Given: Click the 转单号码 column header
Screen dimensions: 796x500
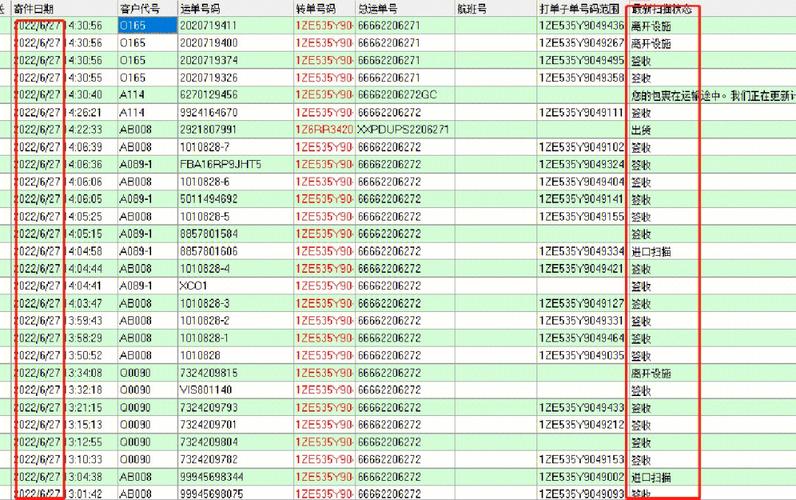Looking at the screenshot, I should coord(316,9).
